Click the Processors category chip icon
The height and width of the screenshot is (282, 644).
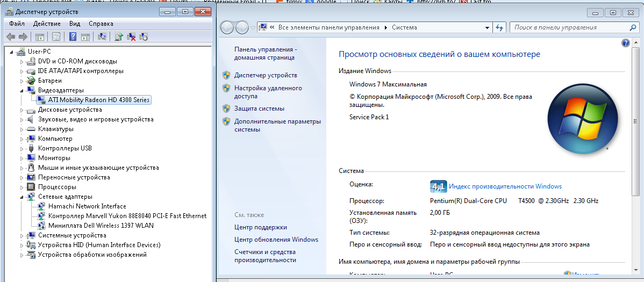coord(31,187)
